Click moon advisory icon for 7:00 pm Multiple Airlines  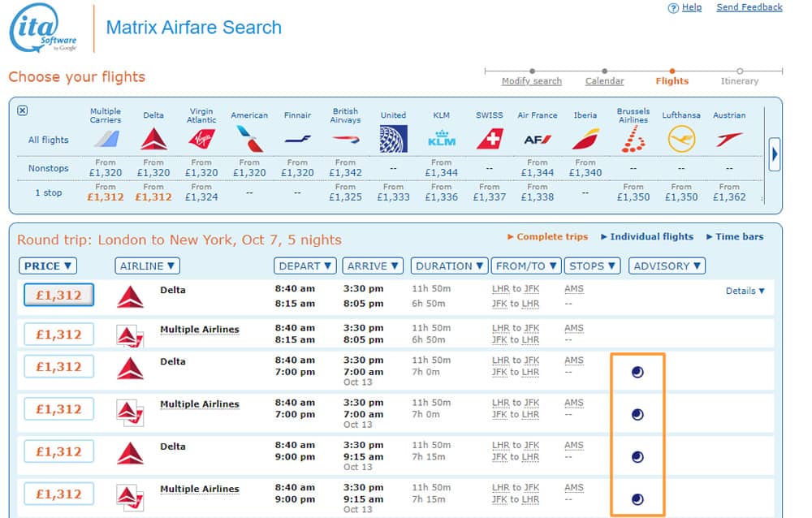(637, 414)
